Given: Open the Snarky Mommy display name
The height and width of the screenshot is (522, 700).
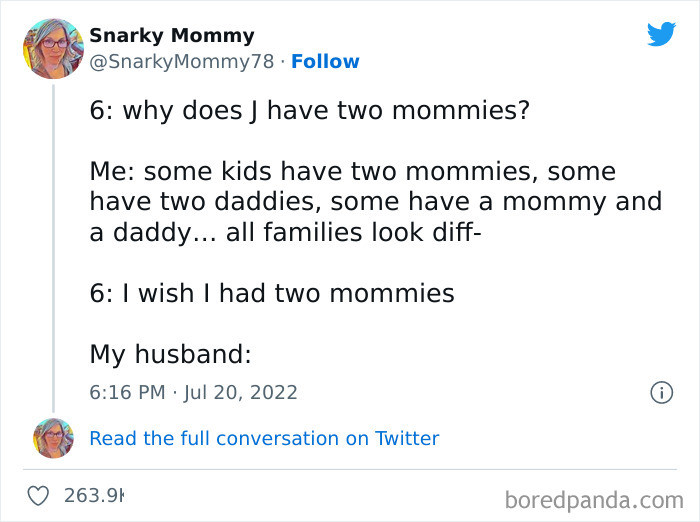Looking at the screenshot, I should 172,36.
